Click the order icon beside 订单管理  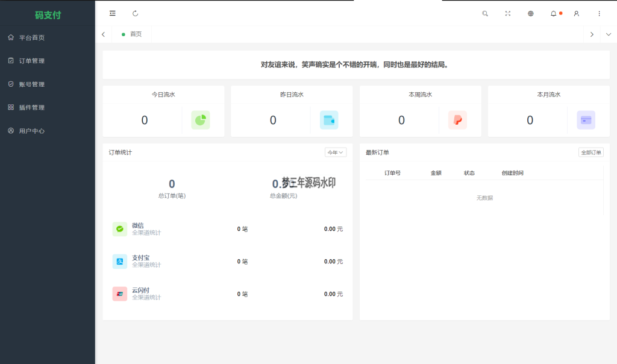[x=11, y=61]
